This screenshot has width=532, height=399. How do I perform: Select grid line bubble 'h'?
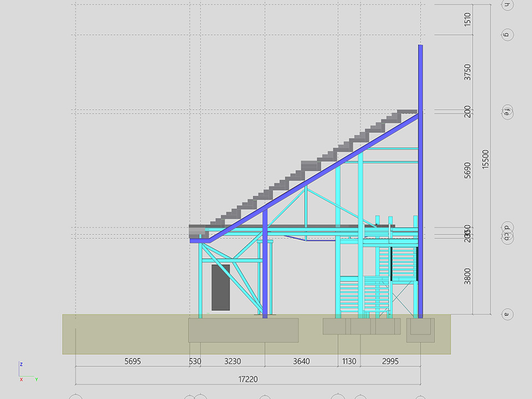tap(506, 5)
